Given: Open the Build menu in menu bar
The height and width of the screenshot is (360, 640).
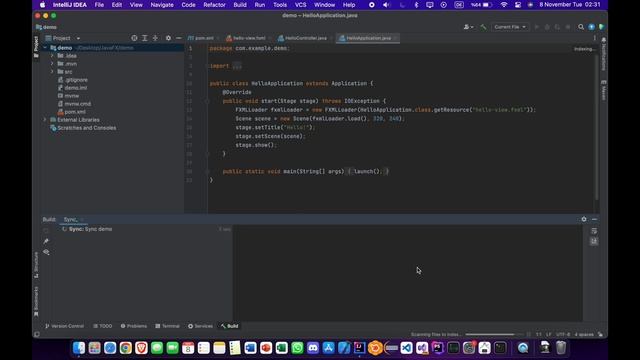Looking at the screenshot, I should point(240,5).
